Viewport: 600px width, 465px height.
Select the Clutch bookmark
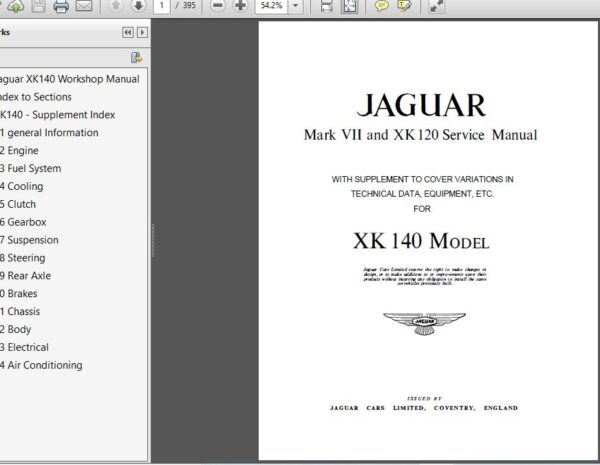18,204
